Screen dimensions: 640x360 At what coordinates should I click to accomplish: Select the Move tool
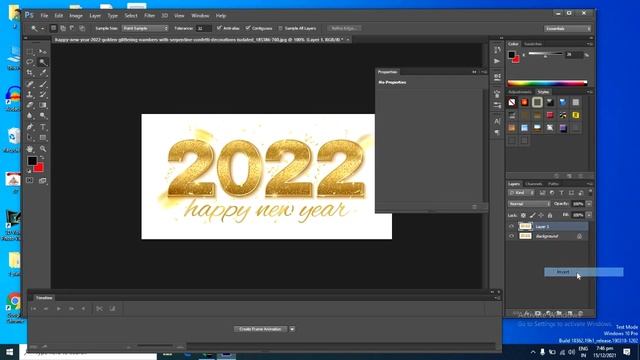coord(43,52)
